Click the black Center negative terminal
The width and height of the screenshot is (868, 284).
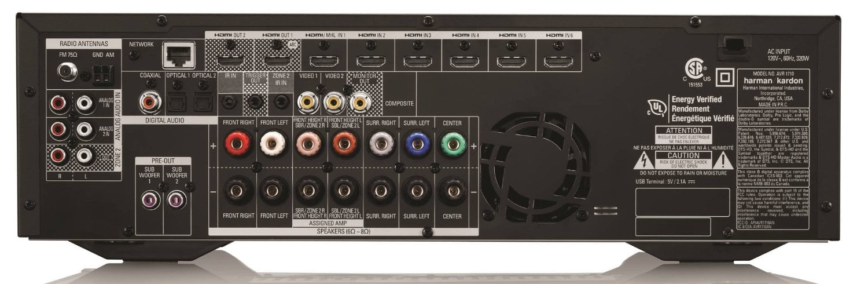(x=453, y=190)
